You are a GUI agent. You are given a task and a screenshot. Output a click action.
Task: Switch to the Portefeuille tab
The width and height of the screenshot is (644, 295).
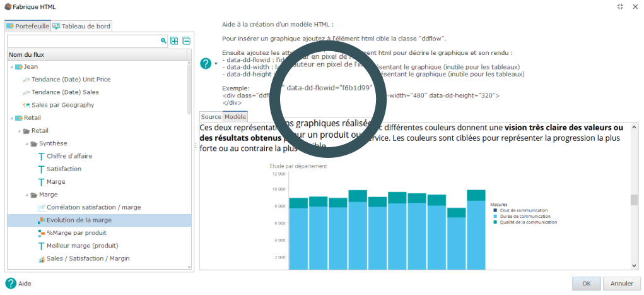pos(28,26)
